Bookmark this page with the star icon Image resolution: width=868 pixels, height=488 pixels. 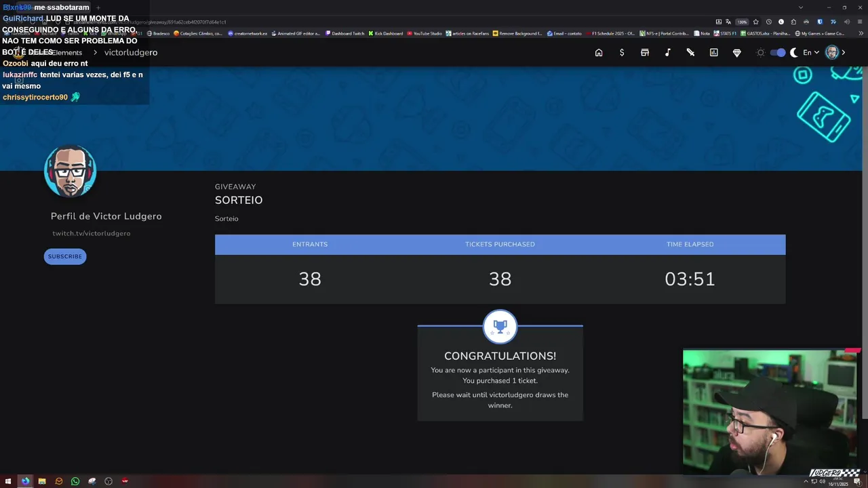tap(755, 22)
